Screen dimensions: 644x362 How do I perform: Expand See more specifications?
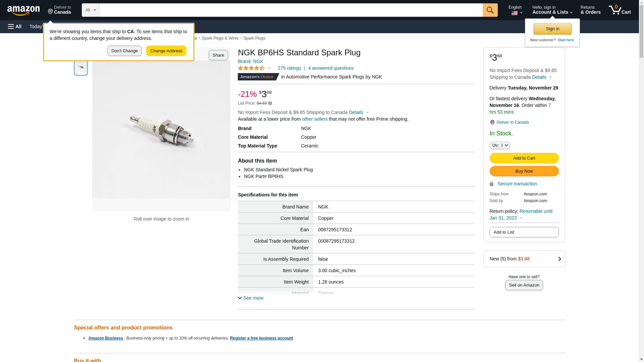pos(251,298)
